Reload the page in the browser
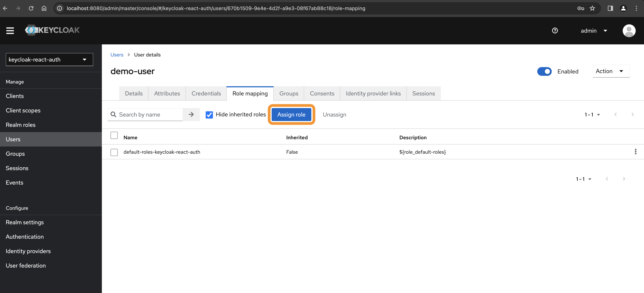The height and width of the screenshot is (293, 644). coord(31,8)
